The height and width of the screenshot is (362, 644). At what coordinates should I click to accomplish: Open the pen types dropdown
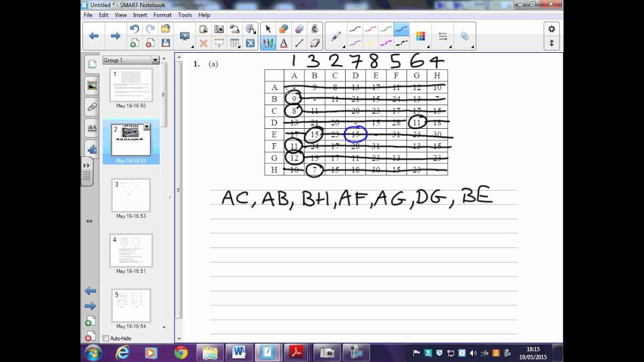click(x=337, y=36)
